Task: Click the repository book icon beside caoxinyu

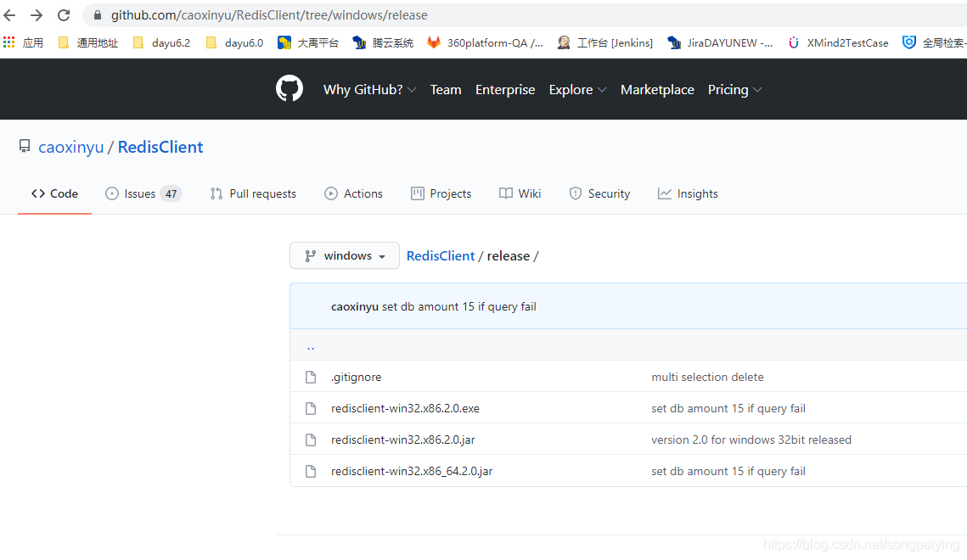Action: click(x=25, y=146)
